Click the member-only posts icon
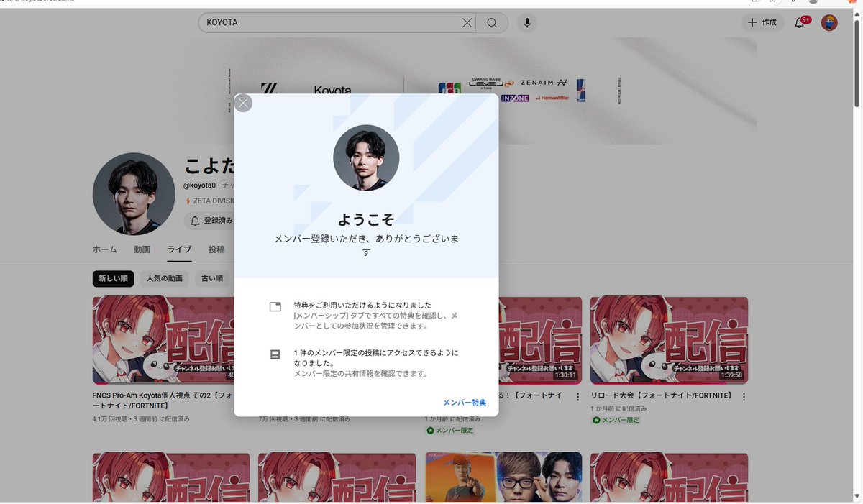 click(x=275, y=355)
